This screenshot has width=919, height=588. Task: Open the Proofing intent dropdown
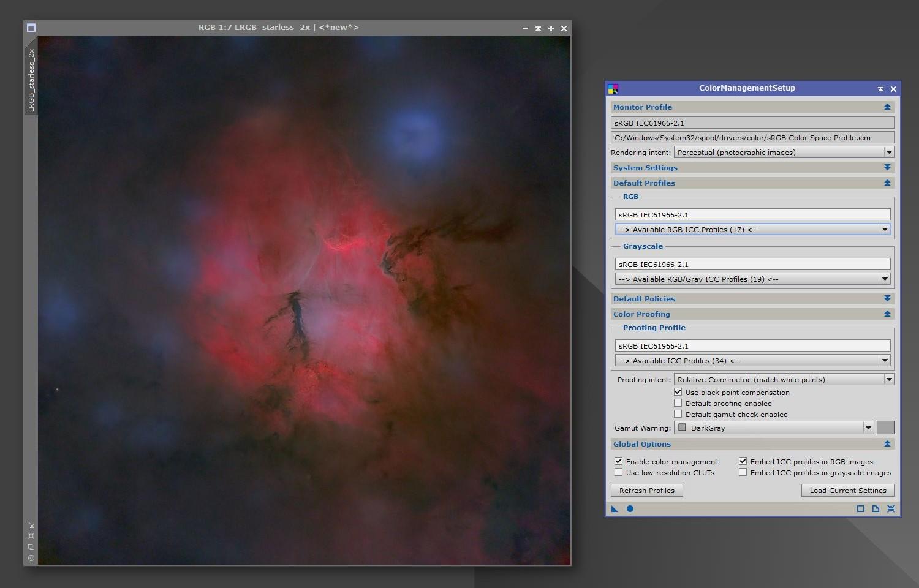784,379
